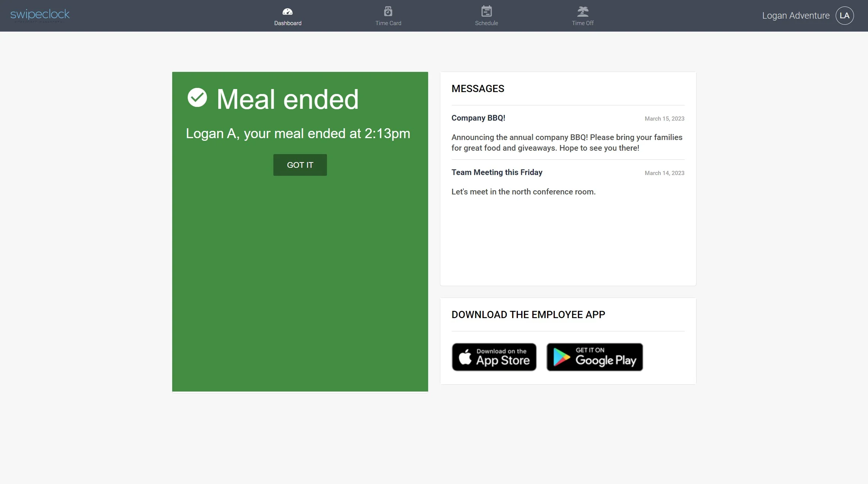
Task: Select the Dashboard tab label
Action: 287,23
